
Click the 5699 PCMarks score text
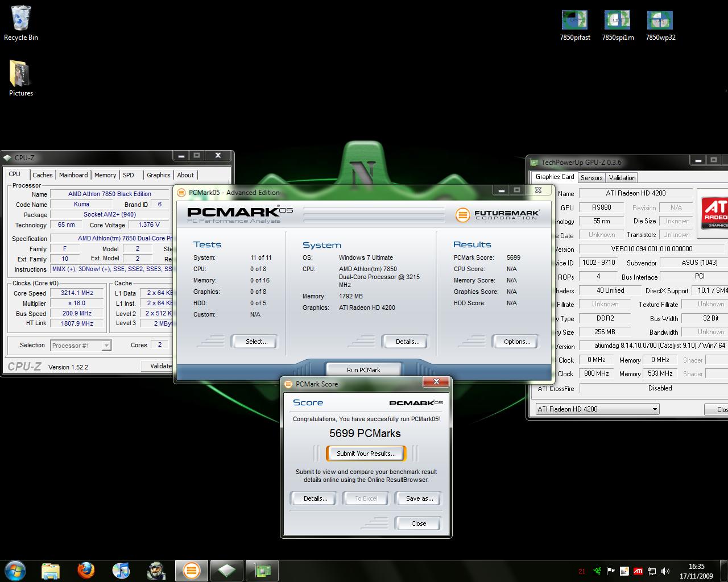[365, 433]
